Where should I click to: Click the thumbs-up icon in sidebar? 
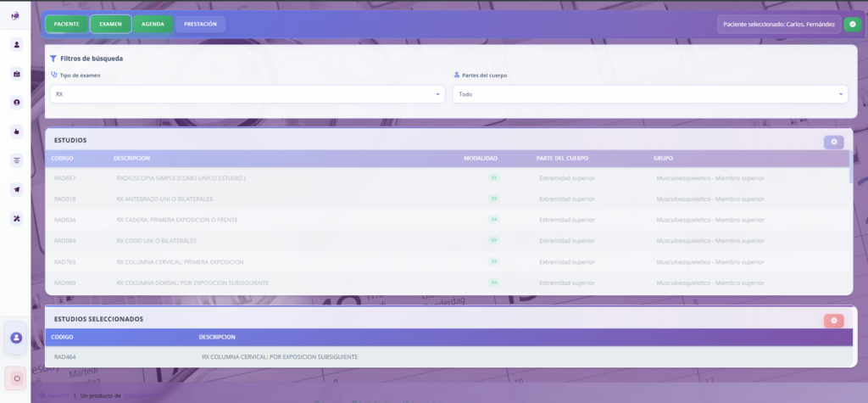coord(16,132)
